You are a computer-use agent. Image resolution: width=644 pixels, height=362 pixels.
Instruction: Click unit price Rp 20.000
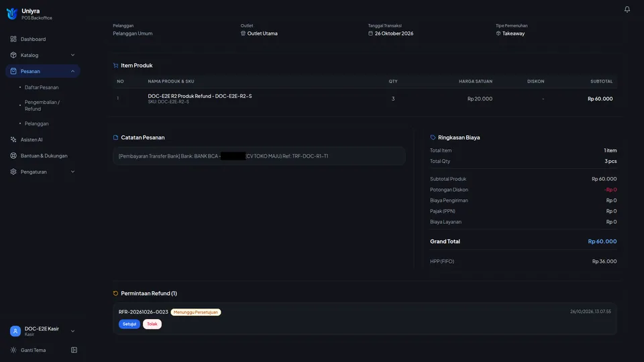[x=480, y=99]
